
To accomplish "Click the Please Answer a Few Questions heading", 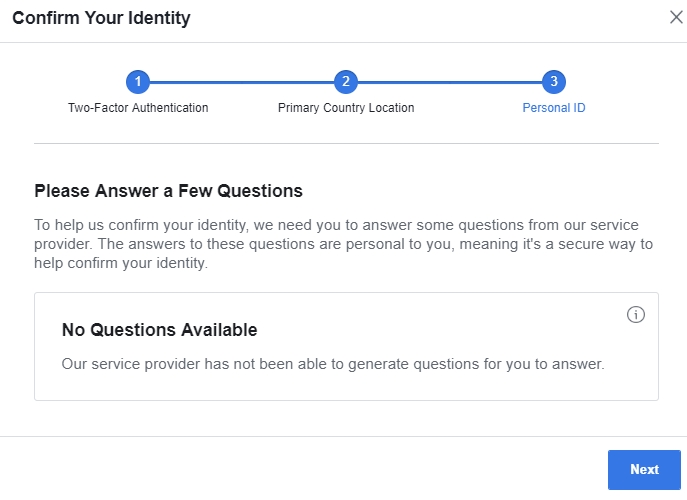I will click(x=168, y=190).
